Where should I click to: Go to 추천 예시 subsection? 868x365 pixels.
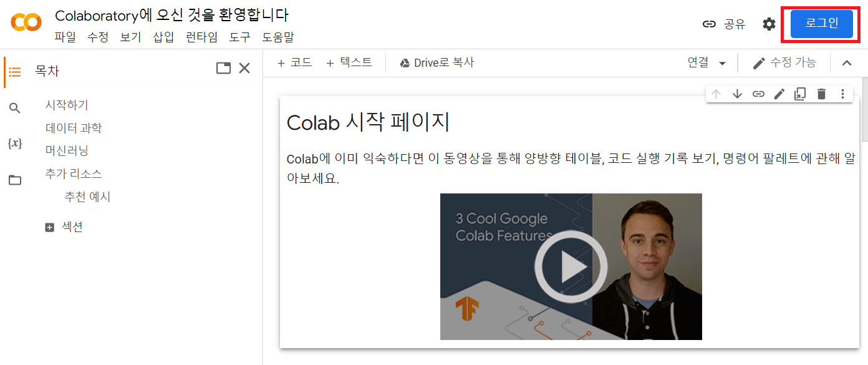87,197
